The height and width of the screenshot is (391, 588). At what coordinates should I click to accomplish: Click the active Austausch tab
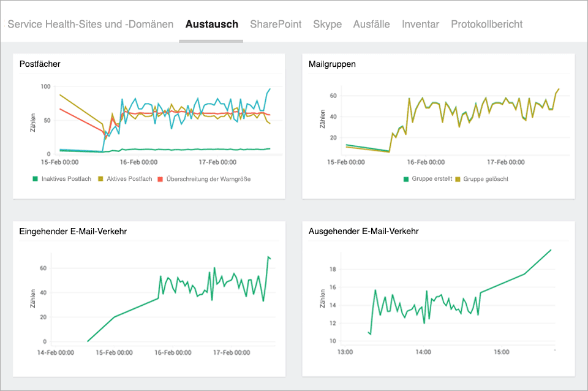point(211,24)
